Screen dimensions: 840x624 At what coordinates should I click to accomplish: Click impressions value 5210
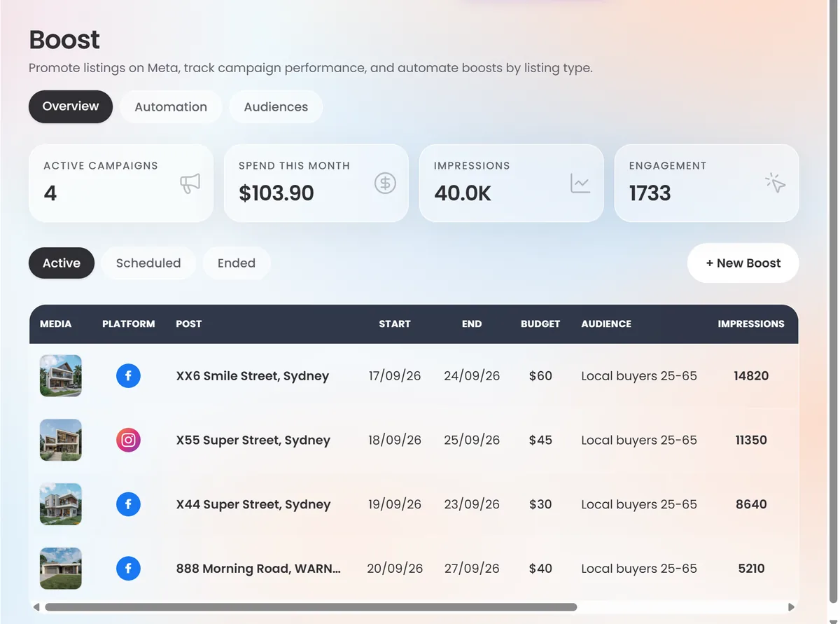[751, 569]
